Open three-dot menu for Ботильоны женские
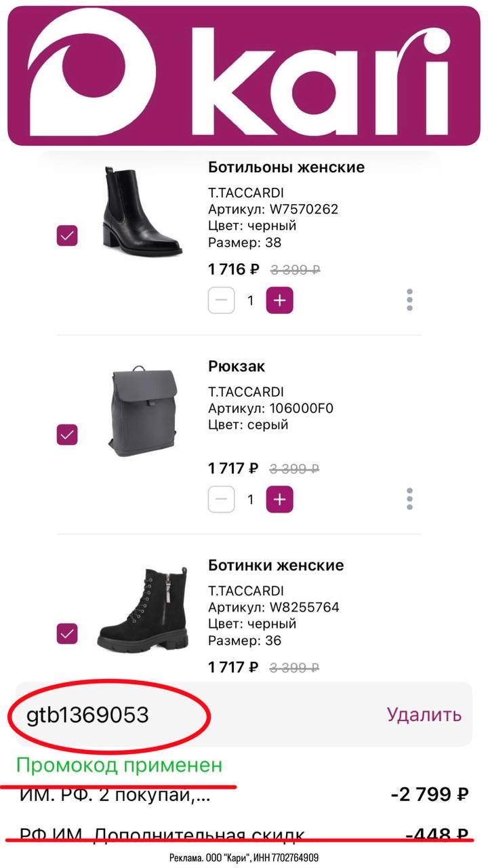Viewport: 488px width, 868px height. [x=409, y=300]
